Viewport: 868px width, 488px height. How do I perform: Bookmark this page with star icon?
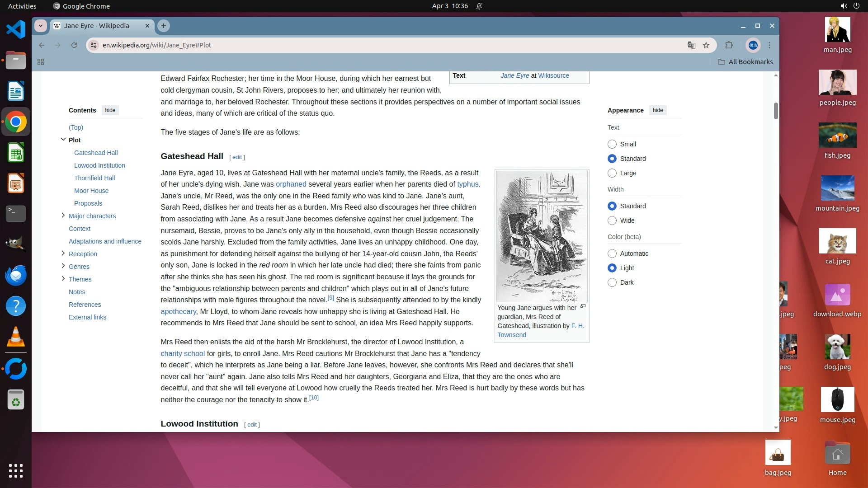pyautogui.click(x=706, y=45)
